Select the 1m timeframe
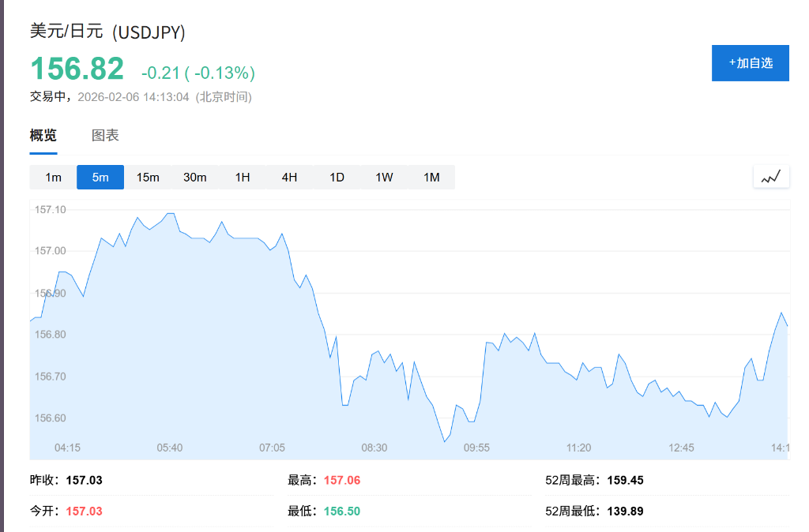 (53, 178)
